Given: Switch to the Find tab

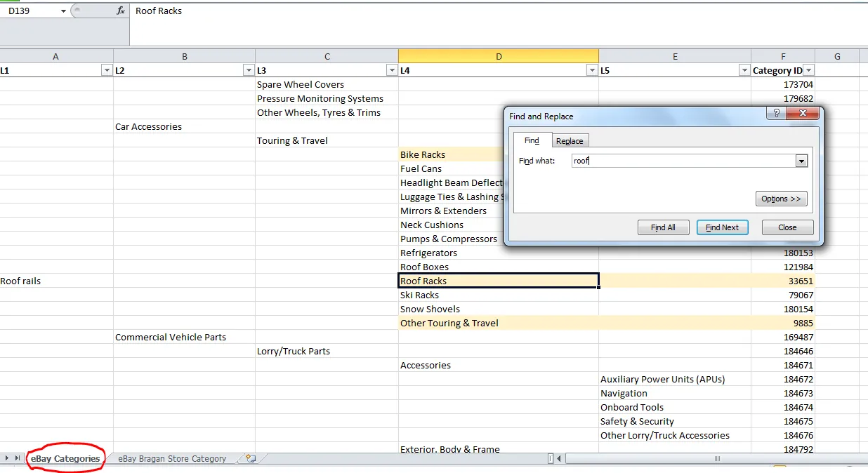Looking at the screenshot, I should pos(532,140).
